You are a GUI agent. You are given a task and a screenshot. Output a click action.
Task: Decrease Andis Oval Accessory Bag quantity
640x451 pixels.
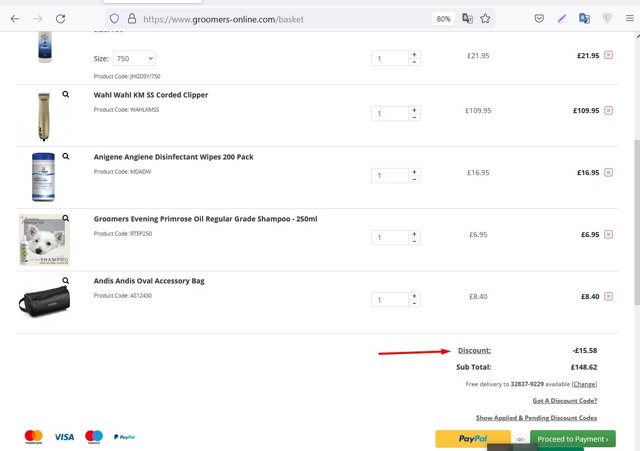414,303
